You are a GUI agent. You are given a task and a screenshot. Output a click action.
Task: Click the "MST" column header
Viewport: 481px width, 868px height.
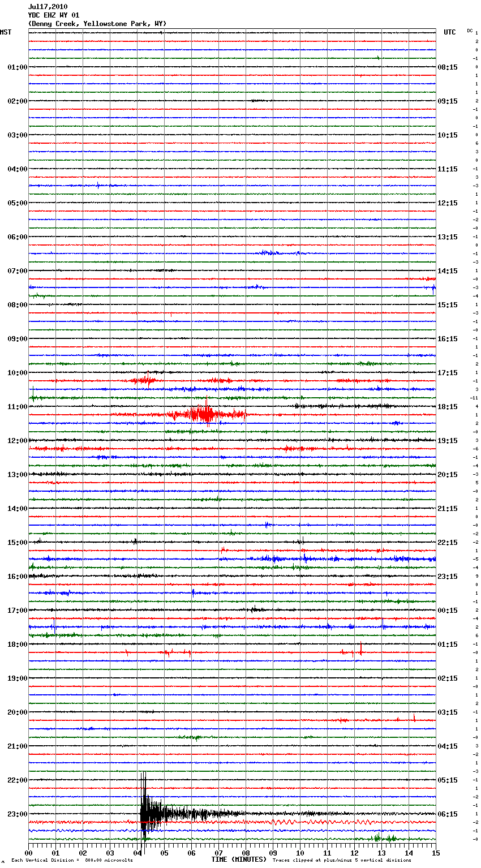(6, 32)
